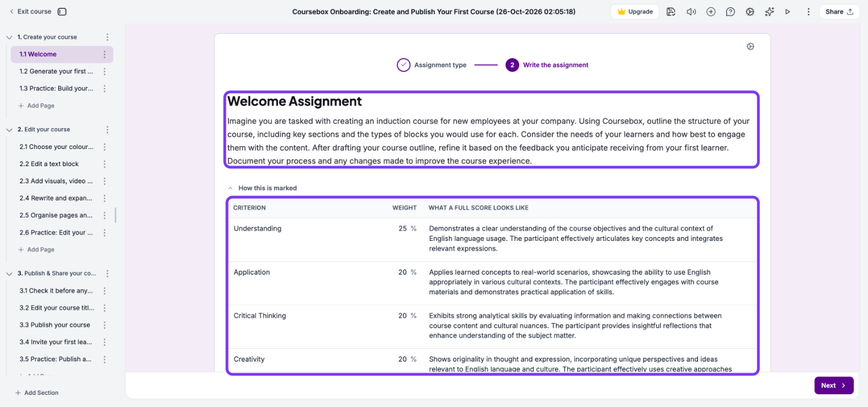Click the Application criterion cell
Image resolution: width=868 pixels, height=407 pixels.
pos(252,272)
